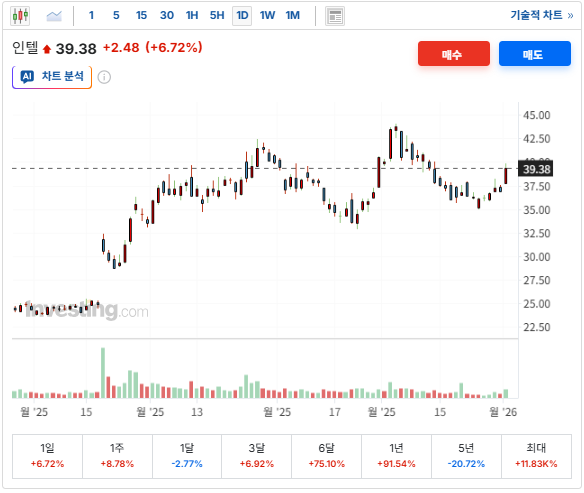The height and width of the screenshot is (493, 584).
Task: Click the stock price 39.38 in header
Action: (76, 49)
